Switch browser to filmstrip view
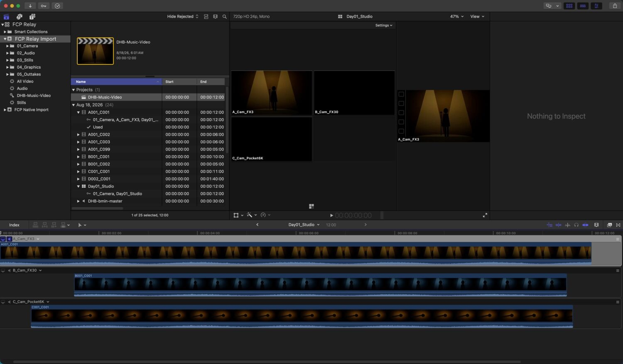623x364 pixels. pyautogui.click(x=215, y=17)
